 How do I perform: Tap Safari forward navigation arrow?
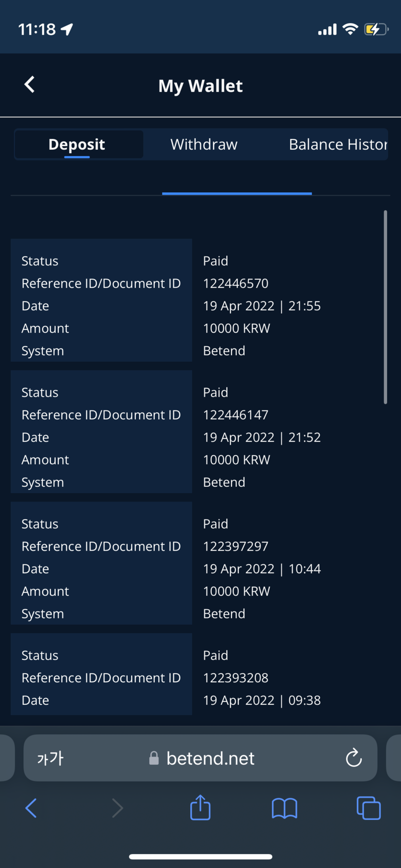(x=117, y=808)
